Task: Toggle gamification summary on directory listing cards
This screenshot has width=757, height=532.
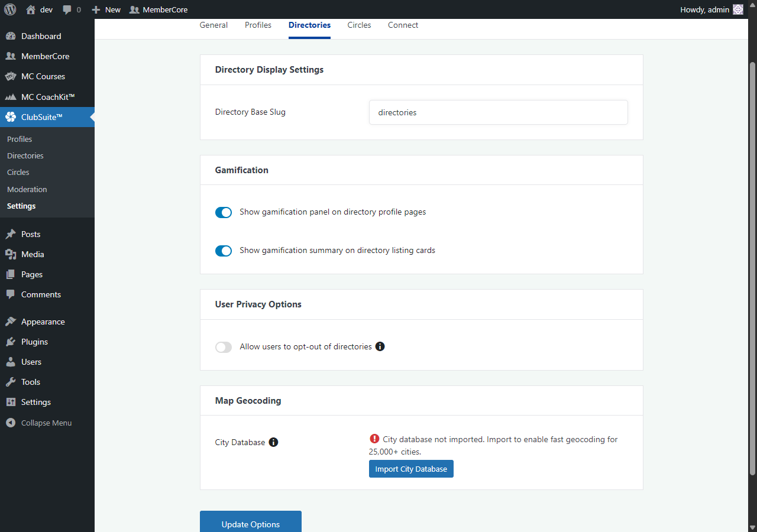Action: 224,251
